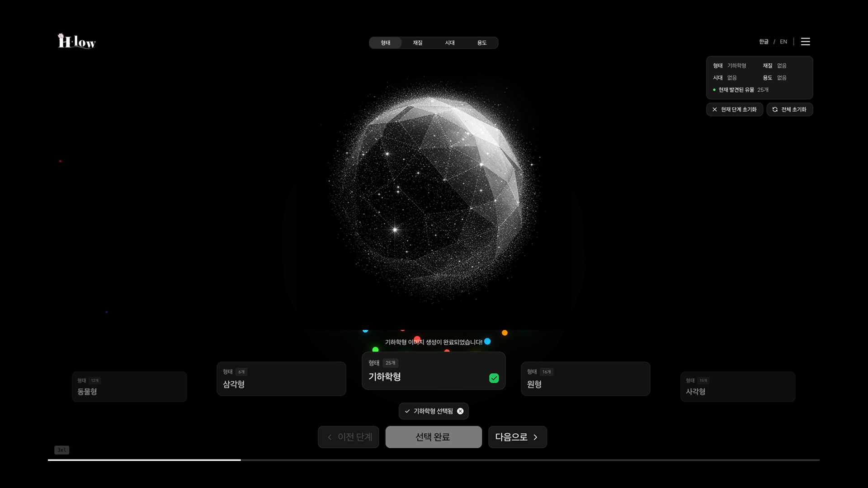
Task: Click the right chevron on 다음으로
Action: 535,437
